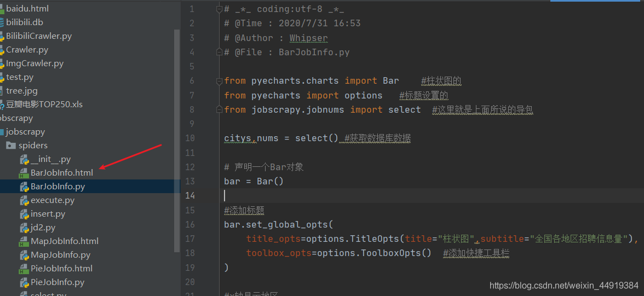Click the word 'options' on line 7
Viewport: 644px width, 296px height.
pyautogui.click(x=364, y=96)
